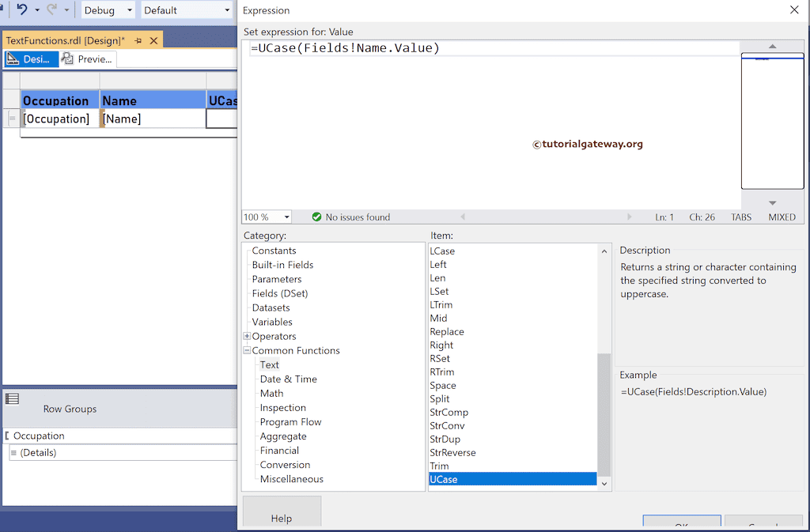The width and height of the screenshot is (810, 532).
Task: Click the Undo icon
Action: pyautogui.click(x=21, y=9)
